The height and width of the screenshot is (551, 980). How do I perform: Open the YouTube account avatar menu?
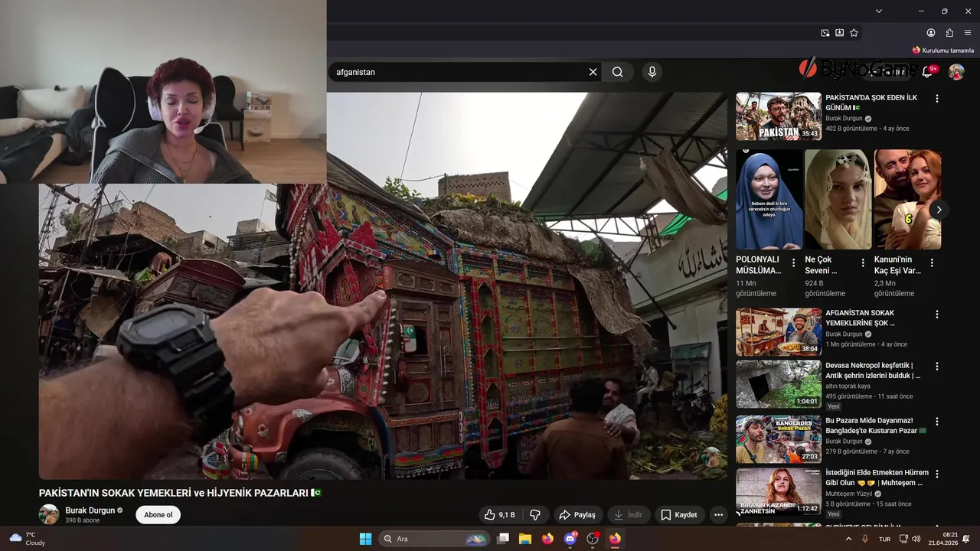pos(956,72)
